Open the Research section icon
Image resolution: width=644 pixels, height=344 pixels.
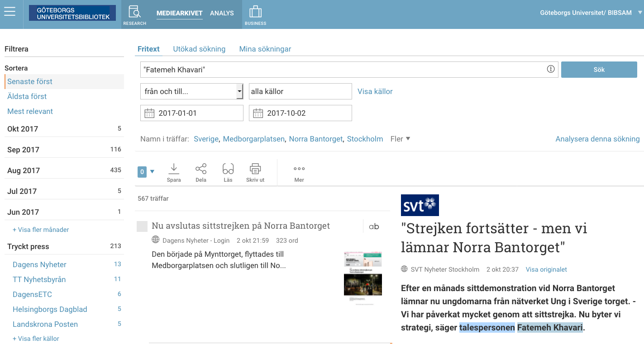click(x=134, y=12)
